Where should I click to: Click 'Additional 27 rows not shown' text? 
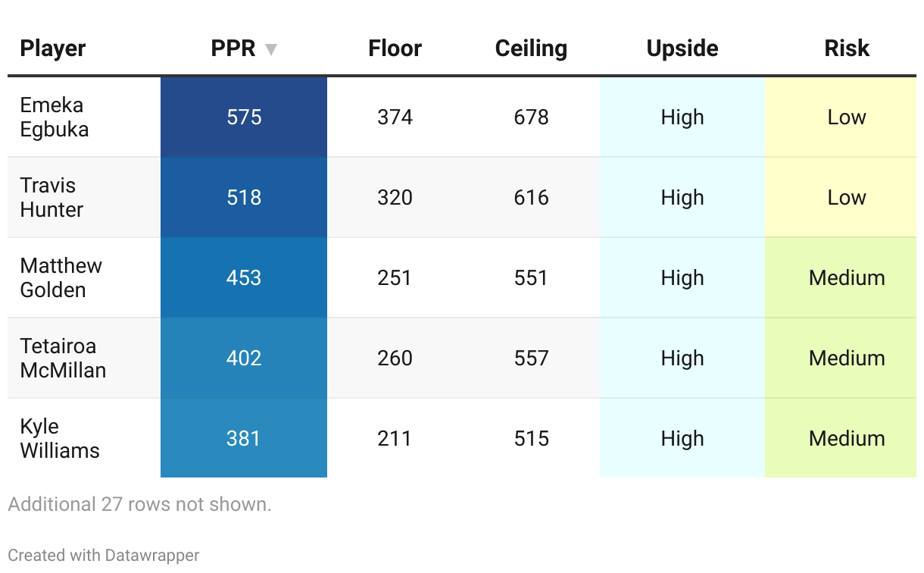click(x=140, y=504)
